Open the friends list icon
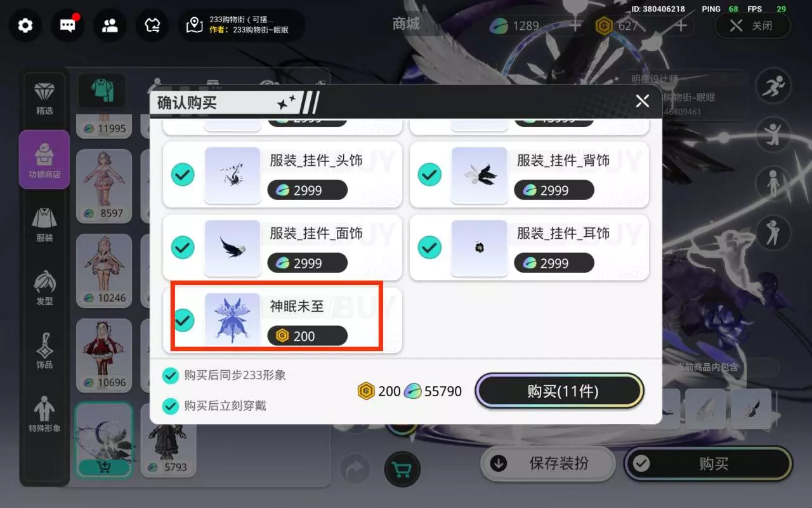Image resolution: width=812 pixels, height=508 pixels. coord(110,25)
